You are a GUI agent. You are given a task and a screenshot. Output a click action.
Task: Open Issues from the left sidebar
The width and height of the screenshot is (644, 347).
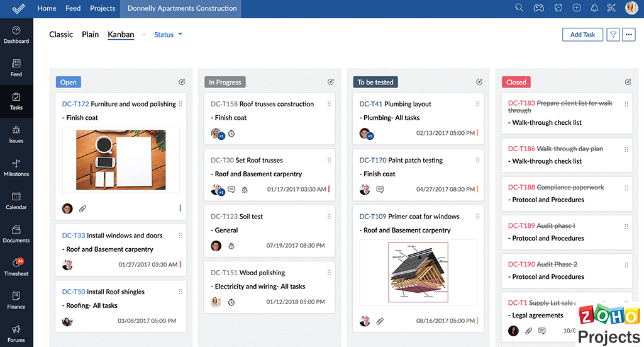coord(16,134)
